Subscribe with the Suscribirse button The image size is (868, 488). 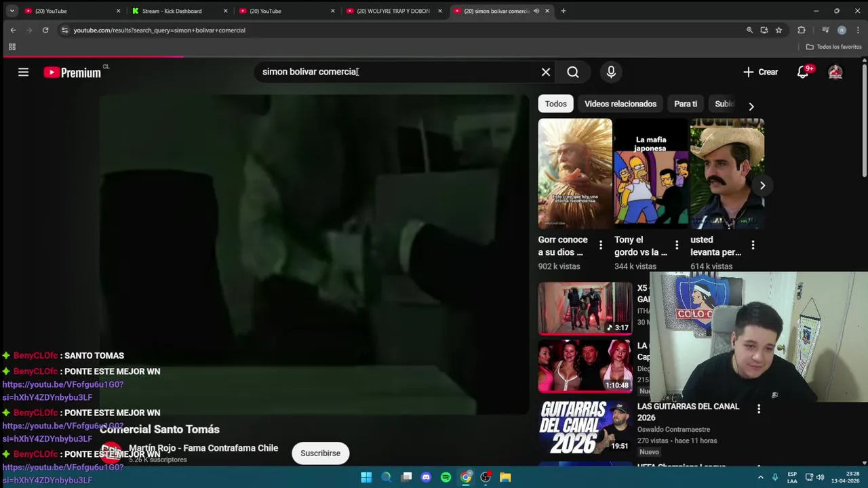point(320,453)
